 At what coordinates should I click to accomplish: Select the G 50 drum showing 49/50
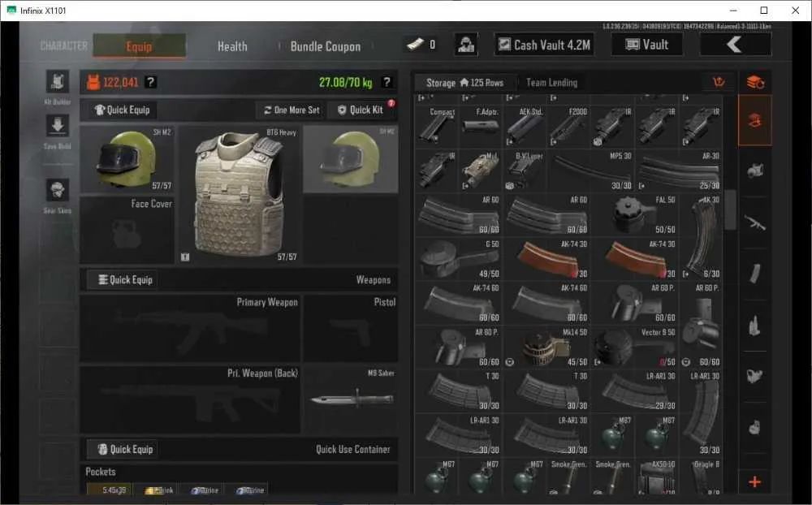(x=459, y=259)
